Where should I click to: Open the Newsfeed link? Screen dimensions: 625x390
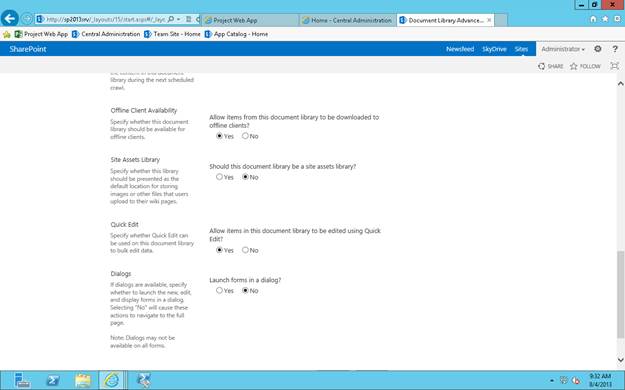[460, 49]
